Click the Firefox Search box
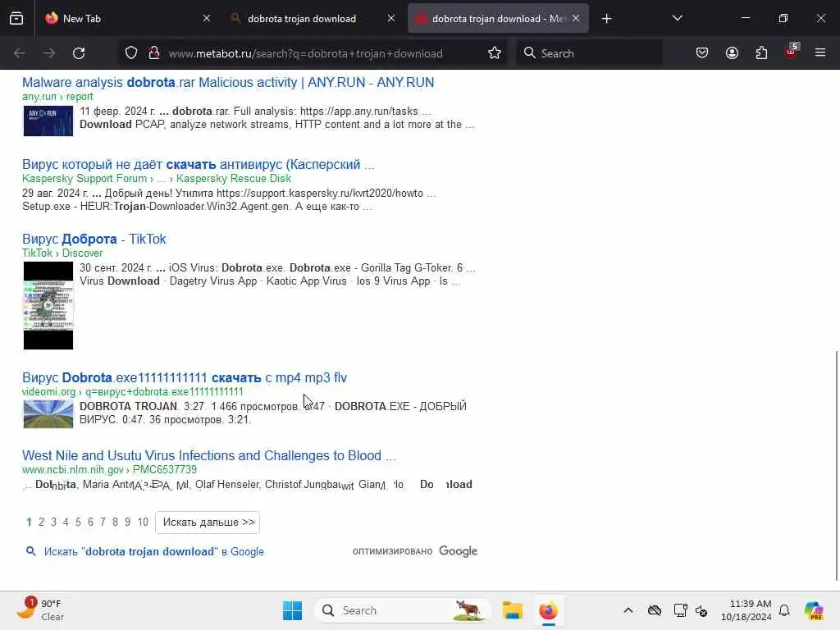Viewport: 840px width, 630px height. coord(589,53)
